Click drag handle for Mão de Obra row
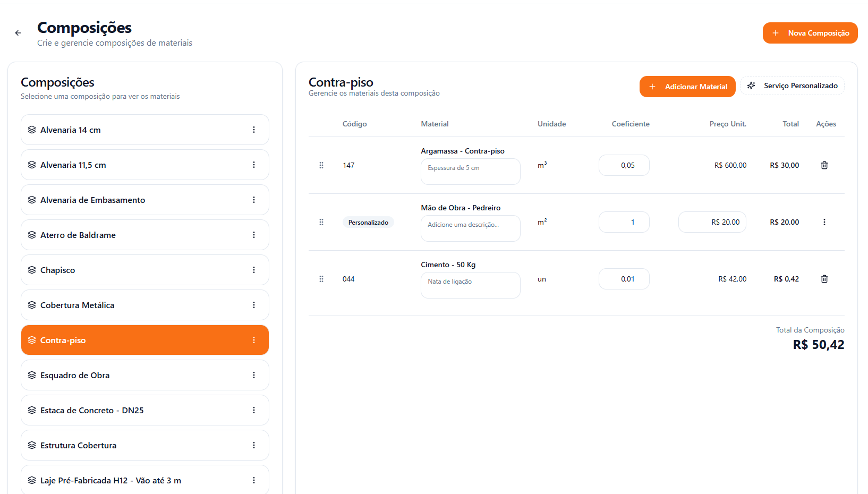 click(321, 222)
